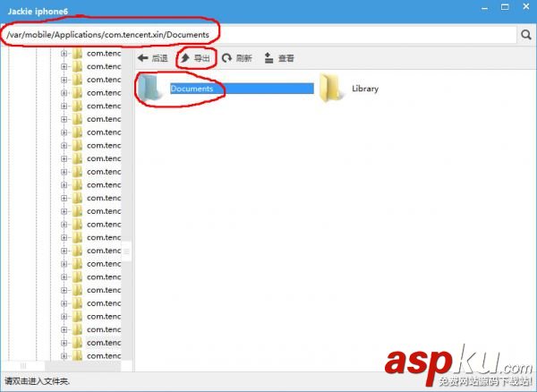Click status text 请双击进入文件夹
Screen dimensions: 537x392
coord(38,380)
